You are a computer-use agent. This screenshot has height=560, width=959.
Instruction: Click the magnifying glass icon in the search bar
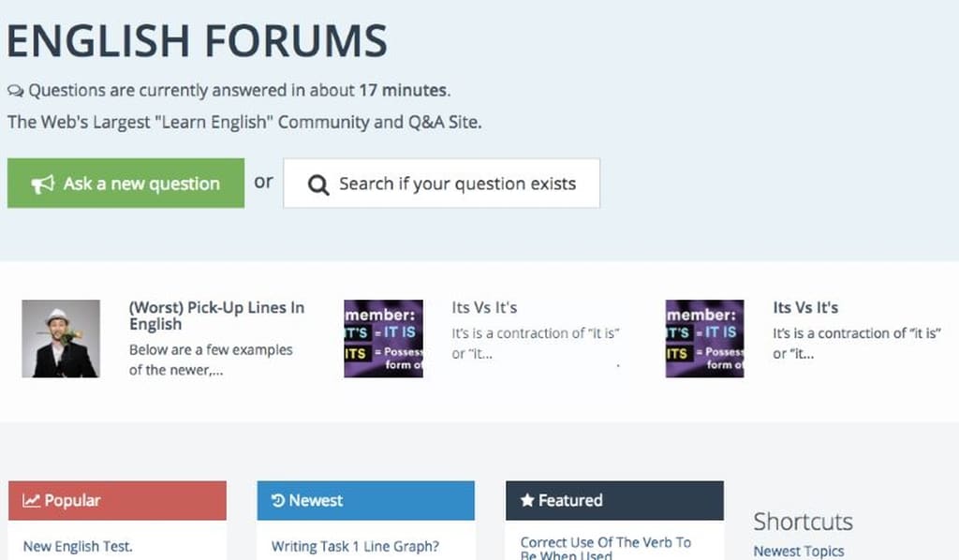[318, 183]
